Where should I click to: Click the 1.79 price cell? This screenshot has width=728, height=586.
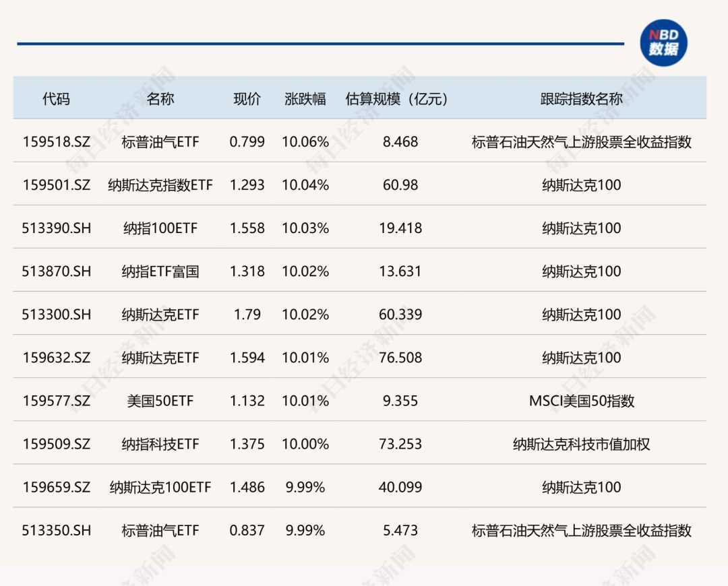point(247,315)
